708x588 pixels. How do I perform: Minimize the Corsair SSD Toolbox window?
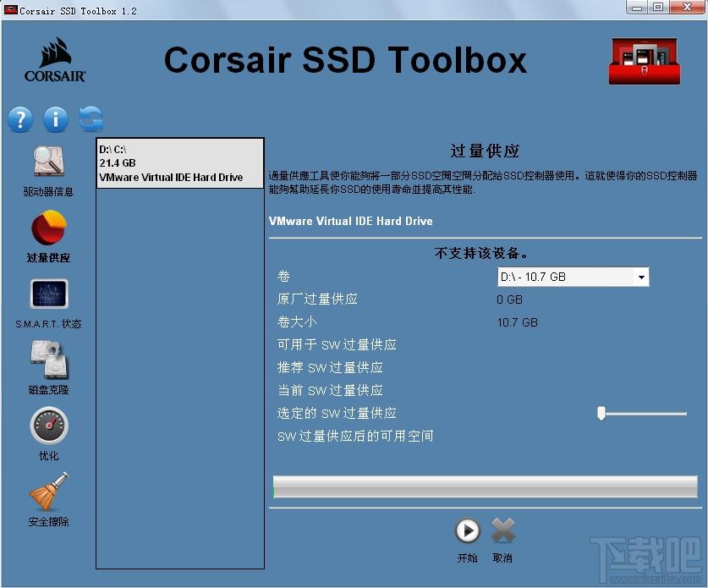click(637, 8)
